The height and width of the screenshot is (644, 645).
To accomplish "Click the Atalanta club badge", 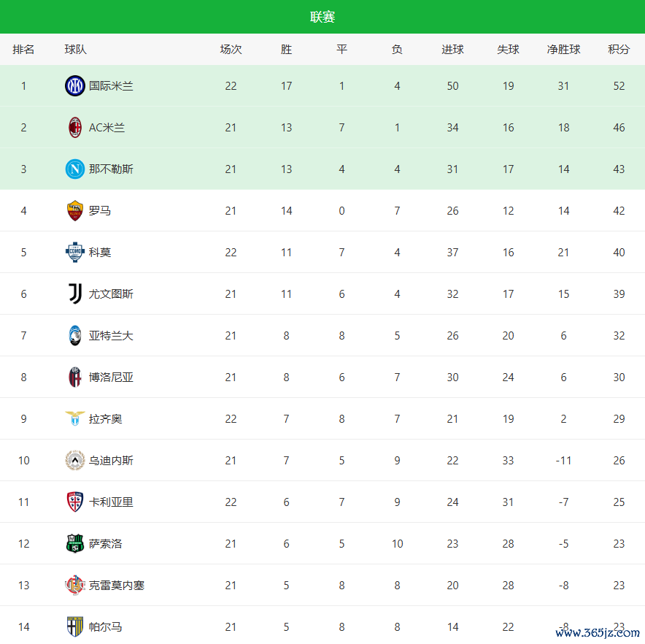I will (74, 336).
